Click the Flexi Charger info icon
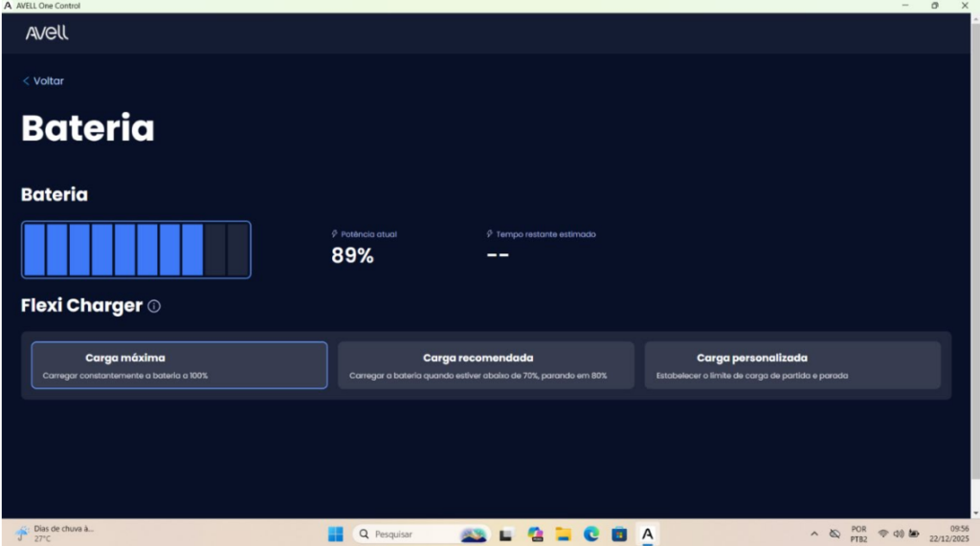This screenshot has height=546, width=980. 154,306
